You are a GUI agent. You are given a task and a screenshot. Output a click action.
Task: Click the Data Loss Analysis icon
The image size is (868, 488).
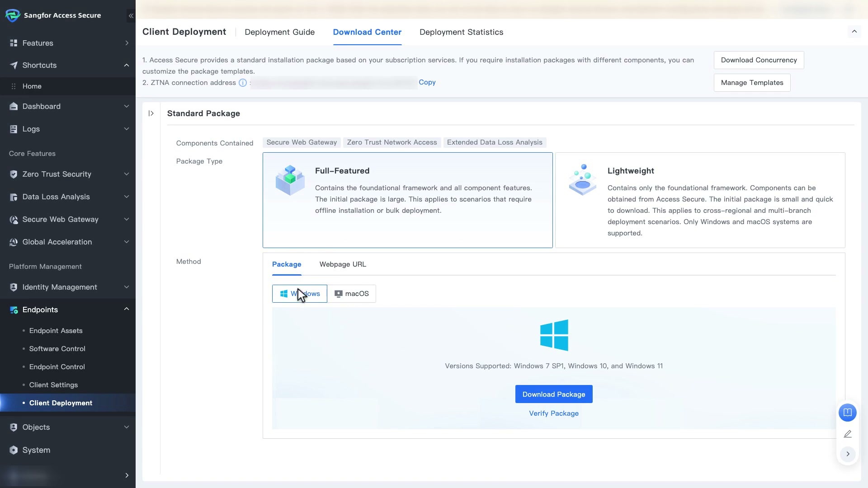pos(14,197)
